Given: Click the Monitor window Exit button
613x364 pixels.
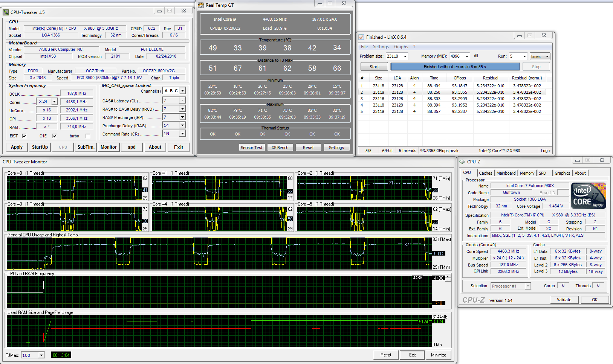Looking at the screenshot, I should (x=413, y=355).
